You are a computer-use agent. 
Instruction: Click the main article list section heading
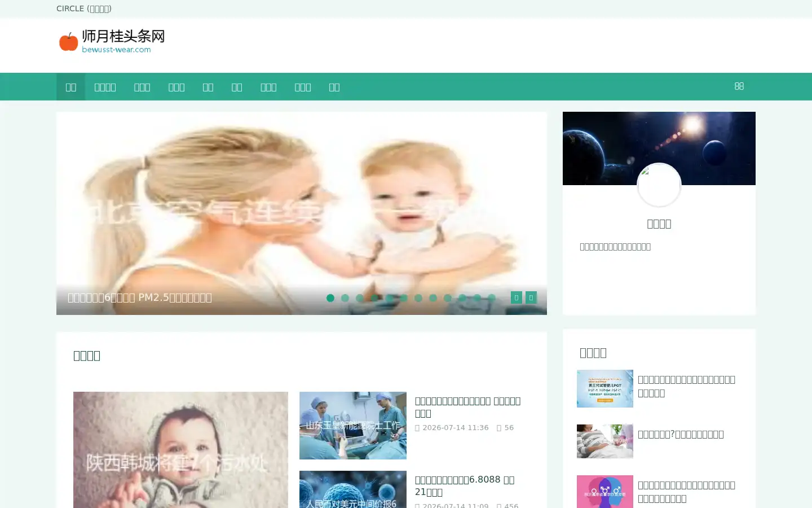[x=87, y=356]
